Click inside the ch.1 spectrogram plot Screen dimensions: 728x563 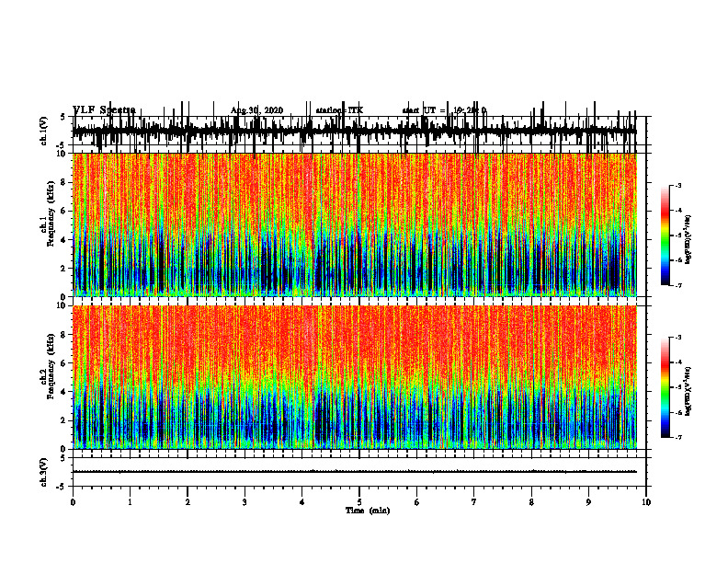click(354, 224)
